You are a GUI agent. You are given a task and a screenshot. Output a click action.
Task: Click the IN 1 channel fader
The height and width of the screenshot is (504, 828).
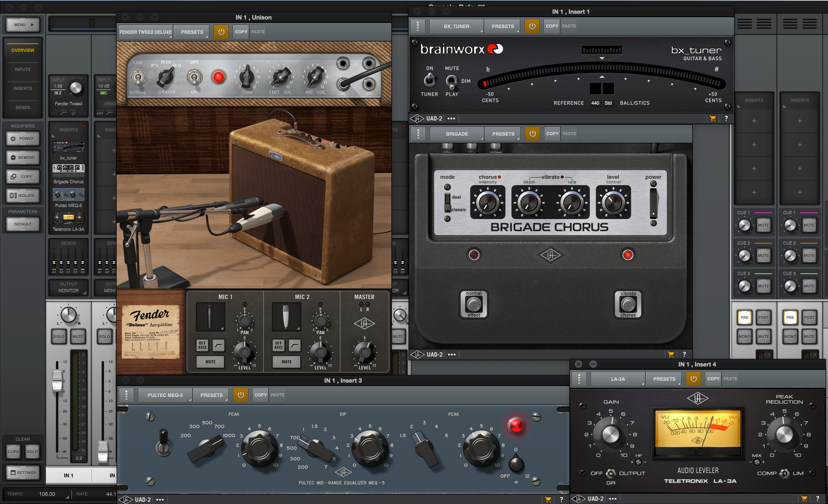57,382
